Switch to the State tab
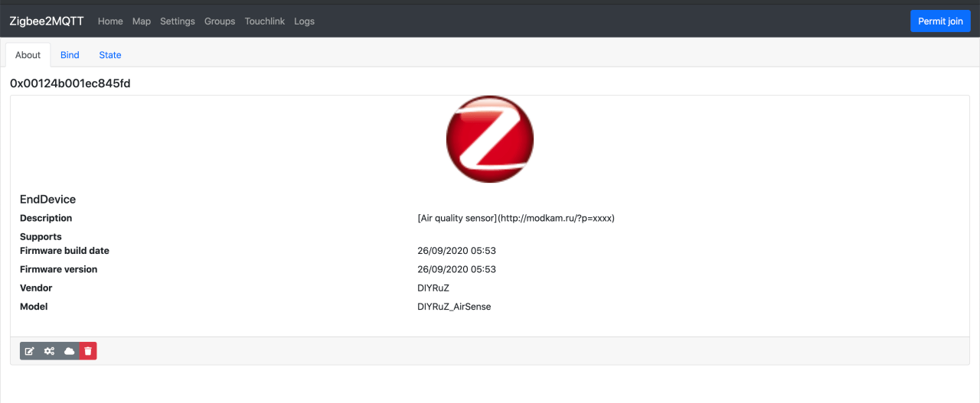This screenshot has width=980, height=403. click(x=110, y=55)
